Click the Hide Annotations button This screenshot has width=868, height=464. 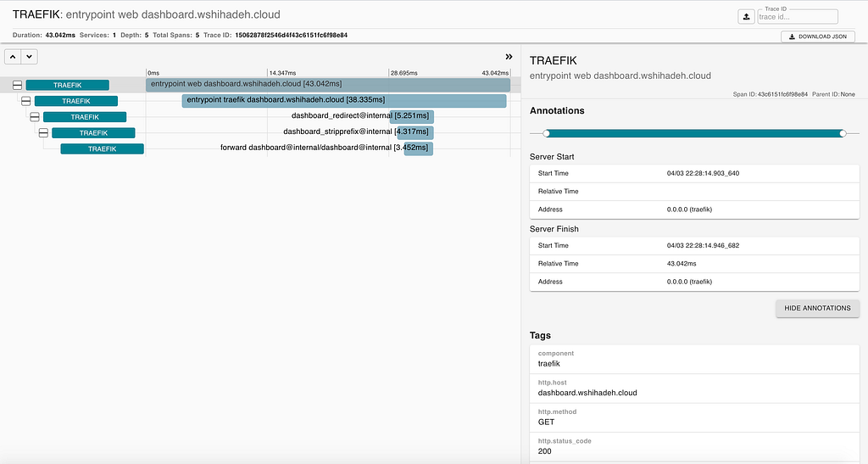817,309
